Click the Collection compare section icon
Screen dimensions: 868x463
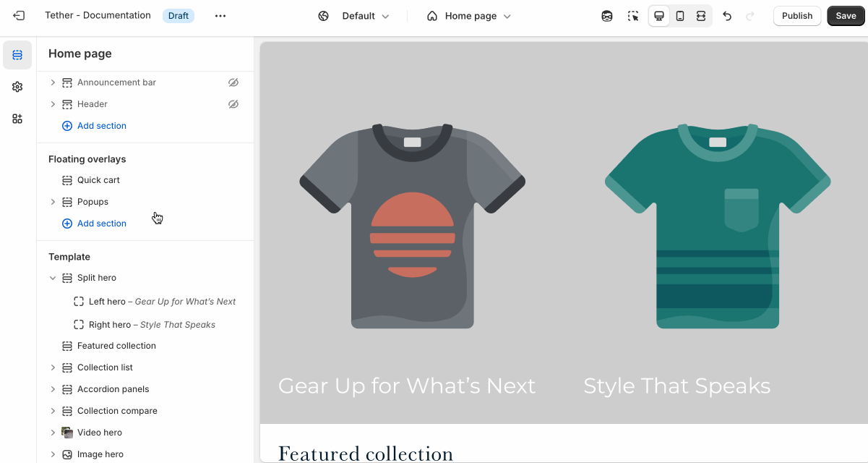pyautogui.click(x=67, y=411)
